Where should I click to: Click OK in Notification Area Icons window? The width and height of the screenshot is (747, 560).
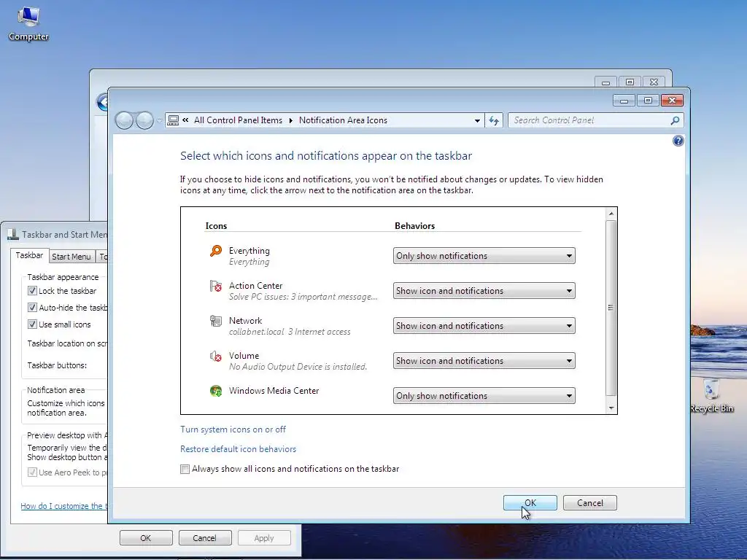coord(530,503)
